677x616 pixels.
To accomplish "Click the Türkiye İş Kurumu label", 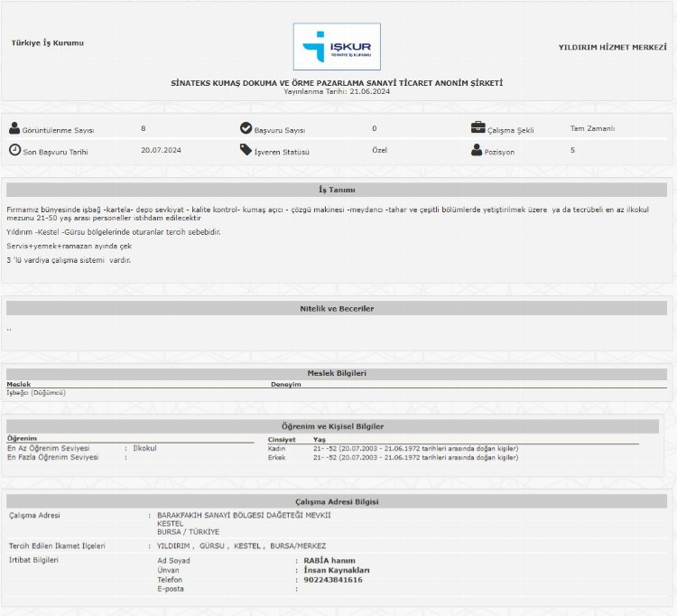I will pos(48,43).
